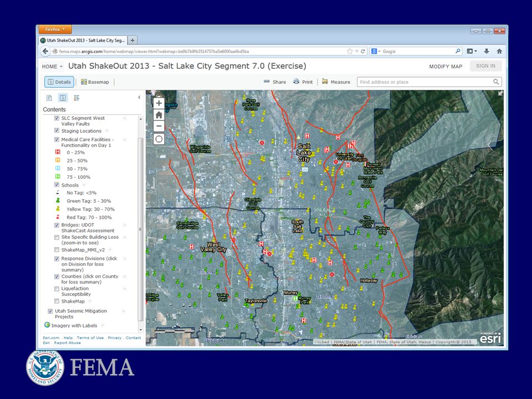Open Terms of Use link
This screenshot has height=399, width=532.
[90, 337]
